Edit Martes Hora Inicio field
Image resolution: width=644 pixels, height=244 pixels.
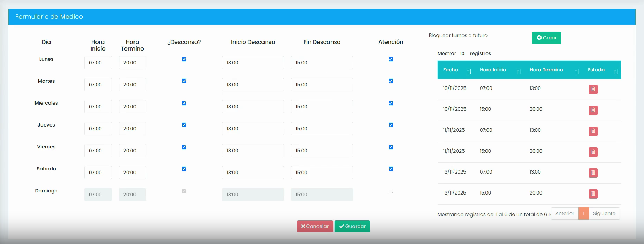(98, 85)
